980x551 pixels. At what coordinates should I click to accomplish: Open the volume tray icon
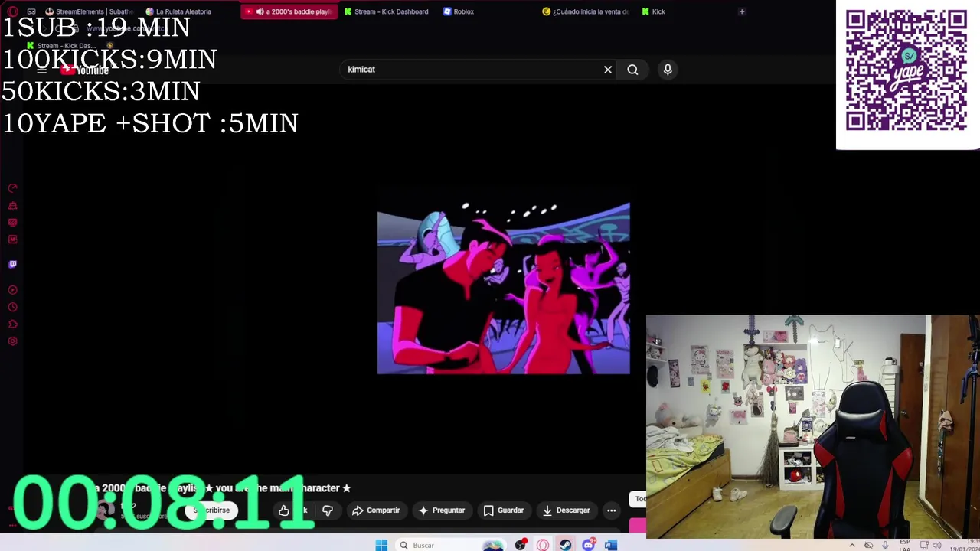point(936,546)
